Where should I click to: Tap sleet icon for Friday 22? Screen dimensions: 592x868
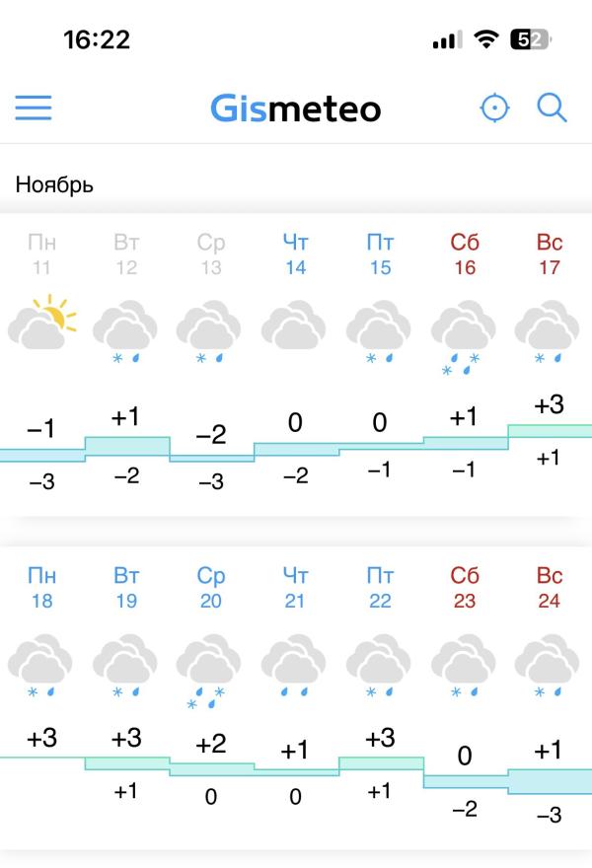(378, 666)
